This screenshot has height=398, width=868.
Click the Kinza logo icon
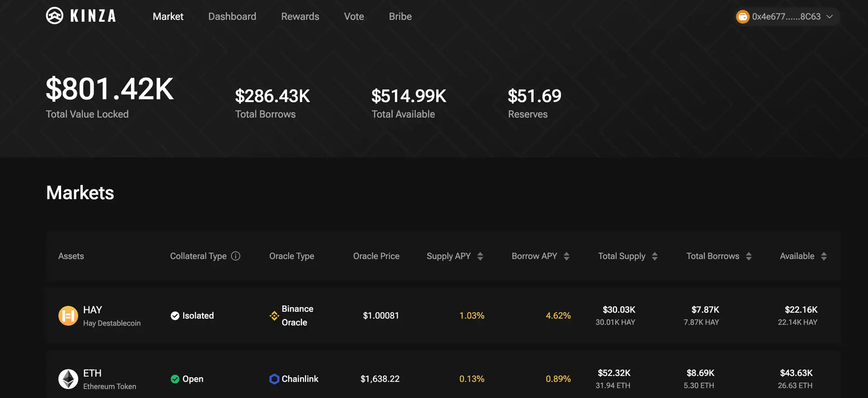click(x=55, y=16)
